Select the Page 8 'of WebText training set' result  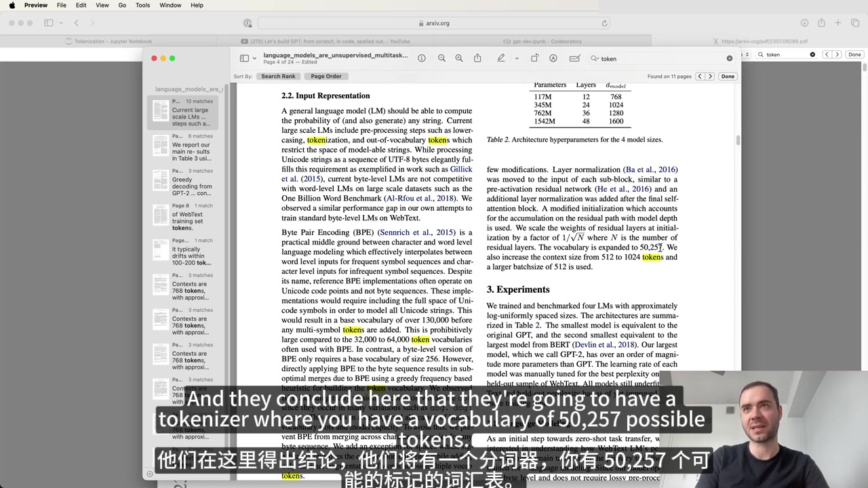pyautogui.click(x=183, y=217)
